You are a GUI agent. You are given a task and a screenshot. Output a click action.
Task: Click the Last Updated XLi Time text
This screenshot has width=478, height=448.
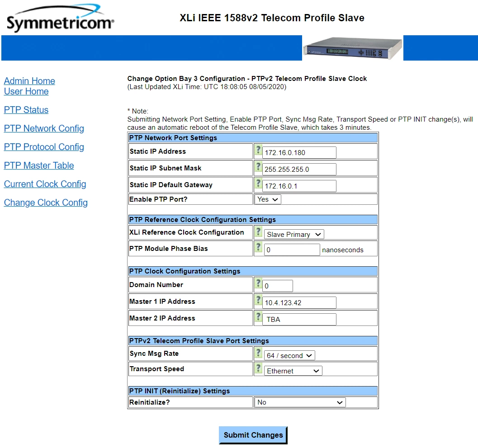[x=207, y=87]
